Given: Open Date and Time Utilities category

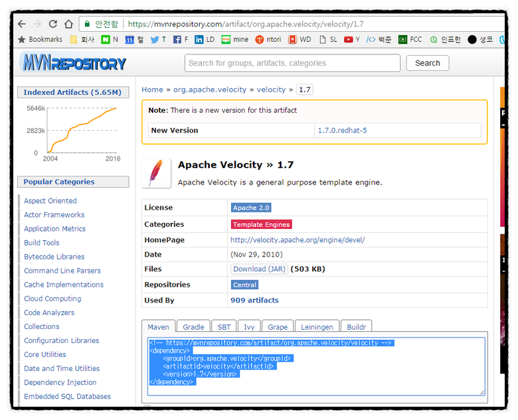Looking at the screenshot, I should pos(62,368).
